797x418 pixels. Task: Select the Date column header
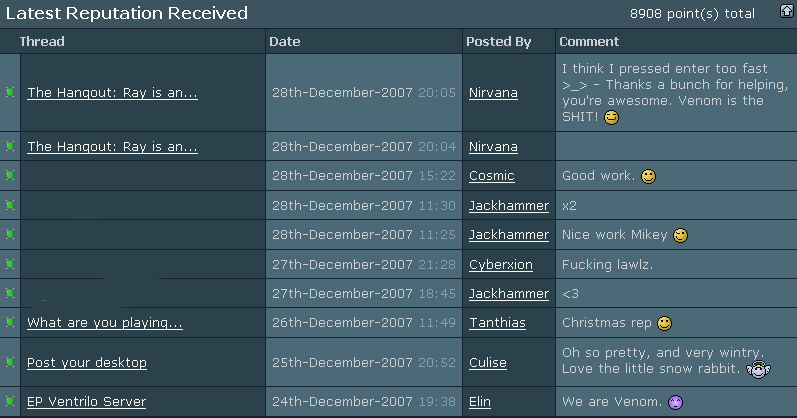coord(285,42)
